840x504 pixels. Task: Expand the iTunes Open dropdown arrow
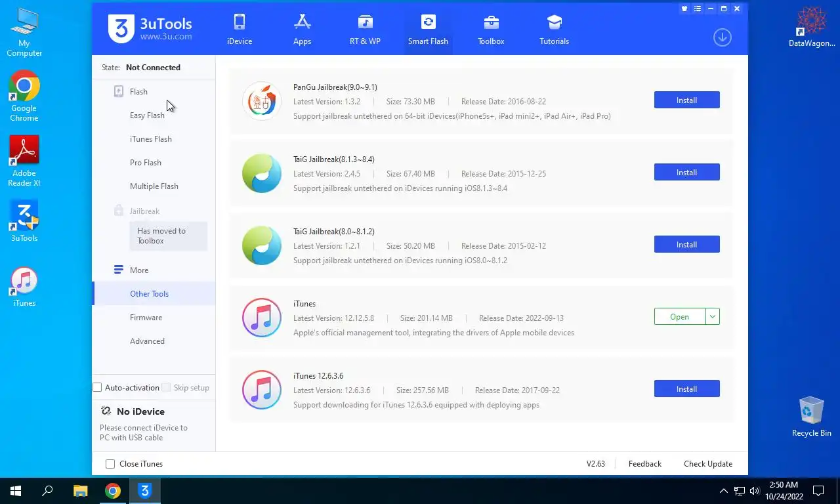713,316
